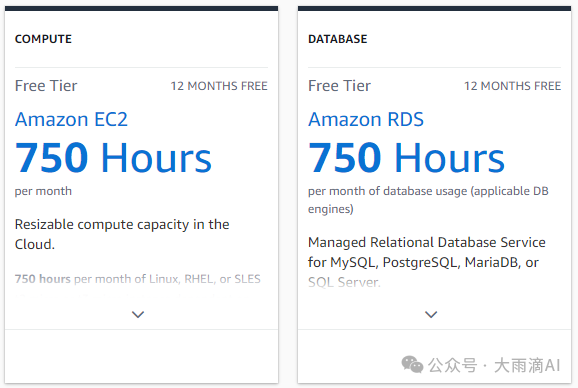Click the DATABASE category heading

coord(338,39)
